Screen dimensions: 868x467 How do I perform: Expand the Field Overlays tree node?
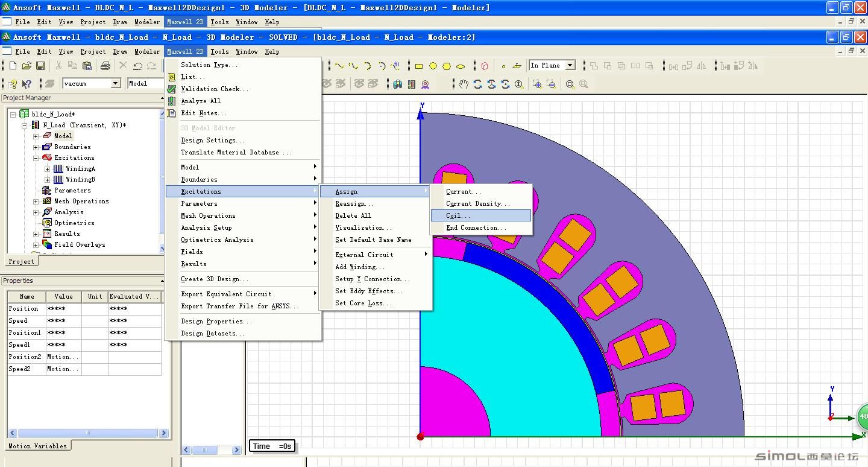pos(36,244)
